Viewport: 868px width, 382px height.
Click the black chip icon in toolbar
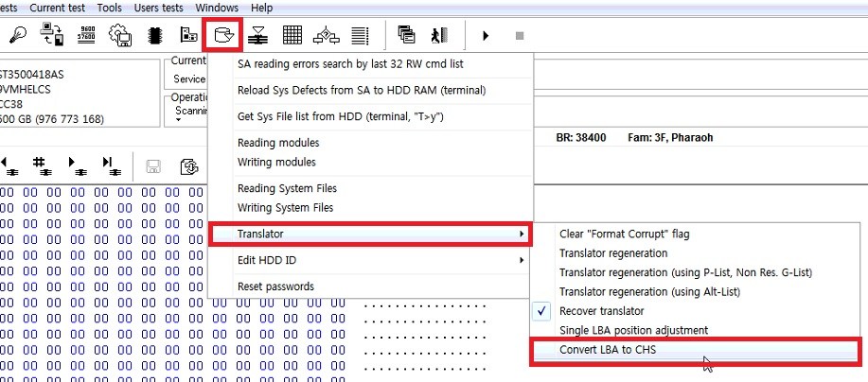(x=155, y=36)
